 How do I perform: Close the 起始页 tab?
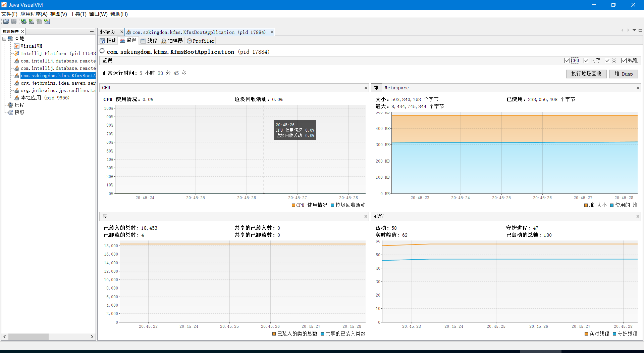click(x=121, y=32)
